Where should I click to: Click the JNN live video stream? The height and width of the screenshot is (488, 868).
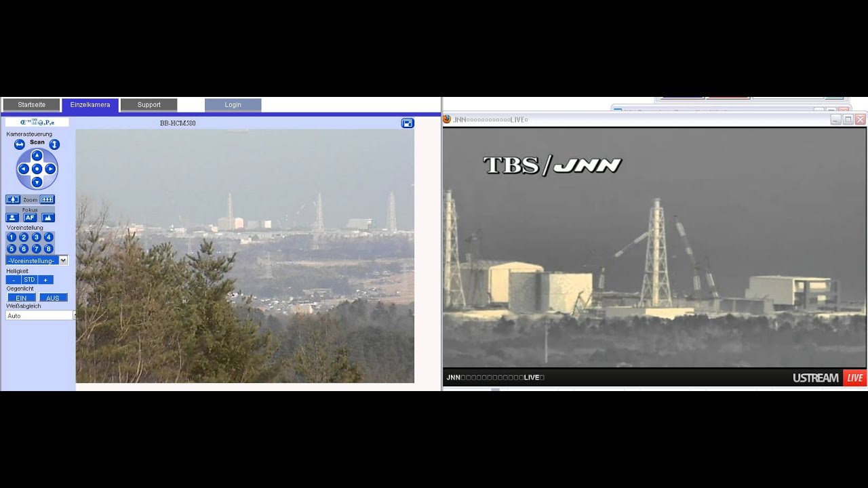click(654, 247)
